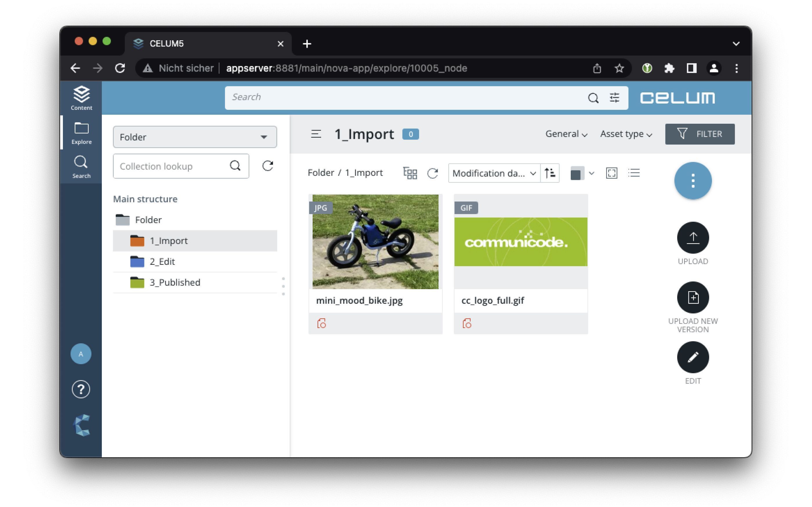Click the Edit pencil action icon
The width and height of the screenshot is (812, 507).
tap(693, 357)
